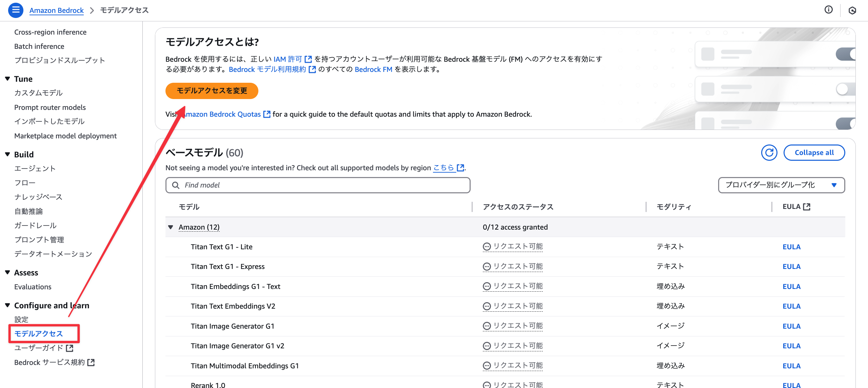Image resolution: width=868 pixels, height=388 pixels.
Task: Click the Find model search field
Action: click(318, 185)
